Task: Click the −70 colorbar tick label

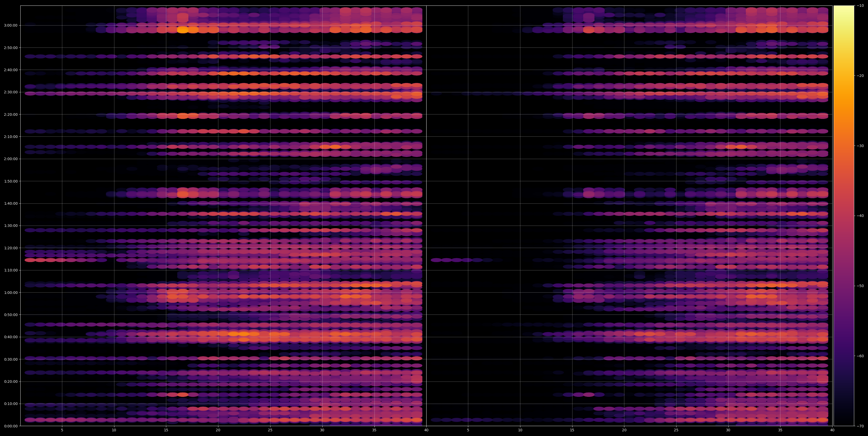Action: point(860,426)
